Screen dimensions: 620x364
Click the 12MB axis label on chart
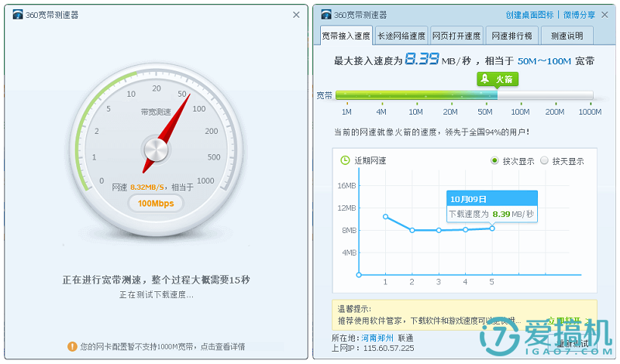(346, 208)
